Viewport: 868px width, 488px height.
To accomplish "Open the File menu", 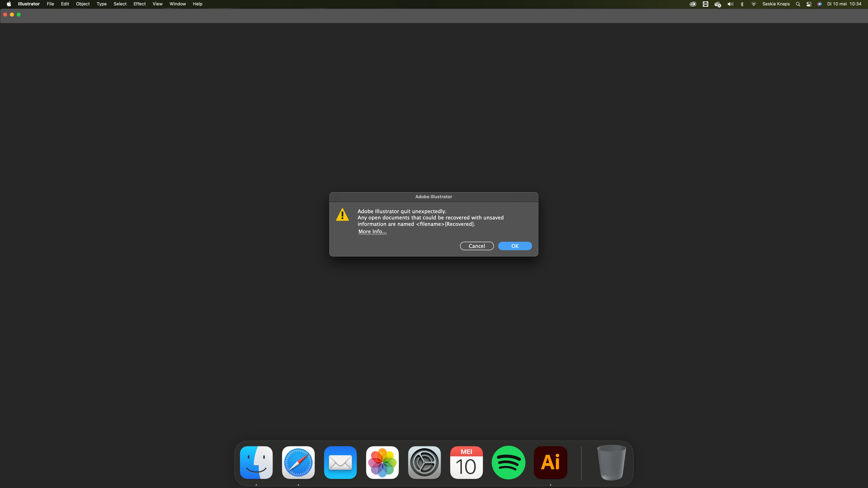I will pyautogui.click(x=50, y=4).
